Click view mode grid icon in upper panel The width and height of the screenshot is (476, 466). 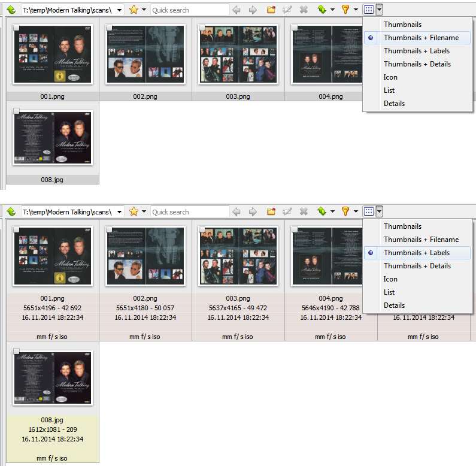pos(369,10)
